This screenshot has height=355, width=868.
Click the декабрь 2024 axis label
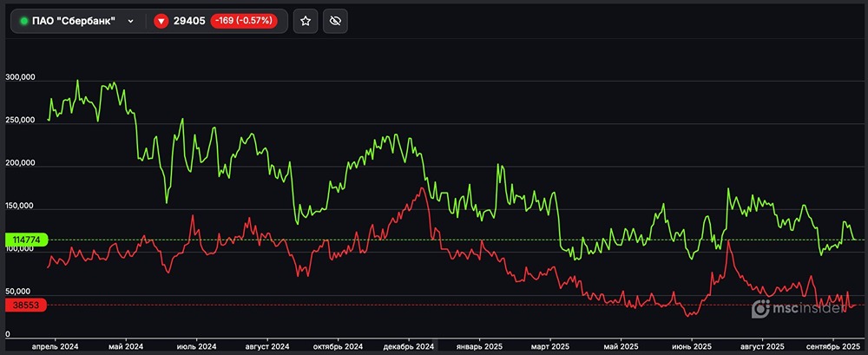[x=409, y=346]
